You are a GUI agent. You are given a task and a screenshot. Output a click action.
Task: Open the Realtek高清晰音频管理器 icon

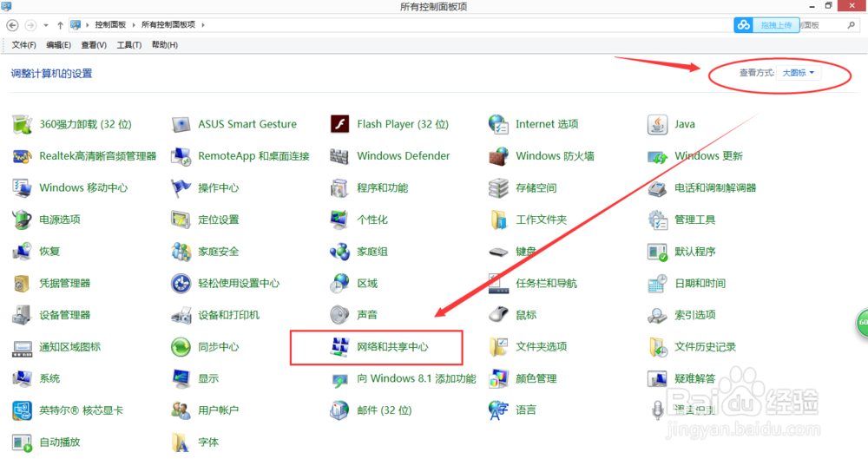[x=23, y=156]
